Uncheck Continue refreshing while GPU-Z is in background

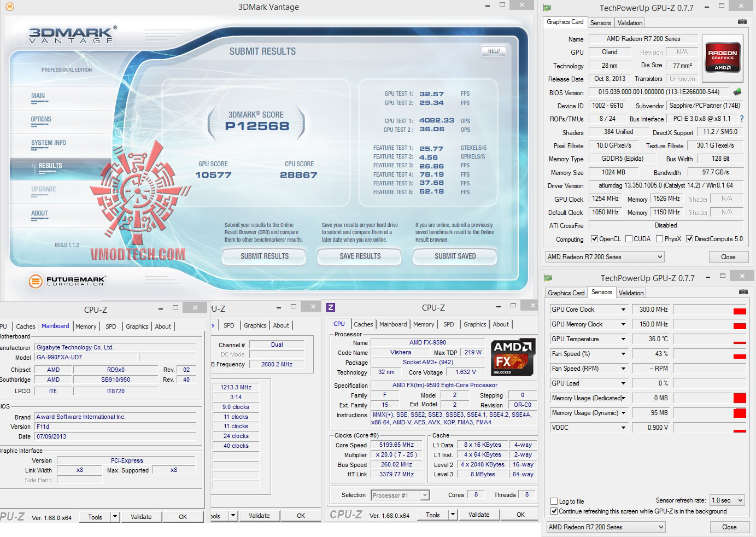click(x=554, y=511)
